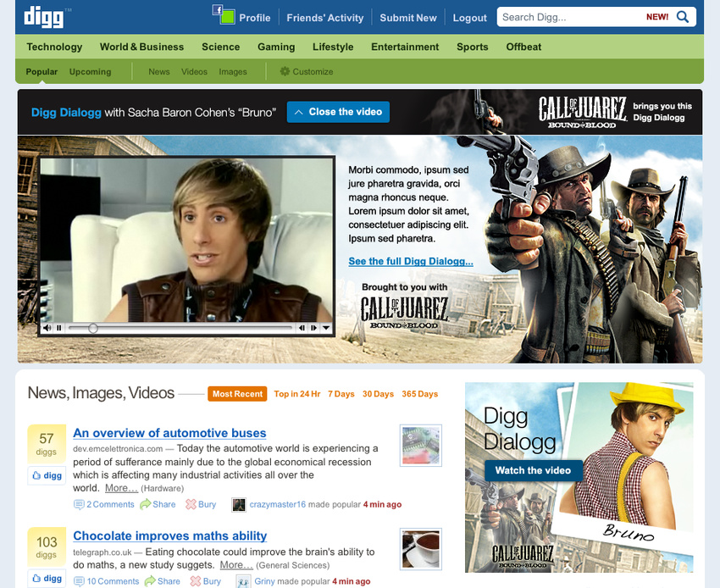Click Logout
720x588 pixels.
click(470, 18)
